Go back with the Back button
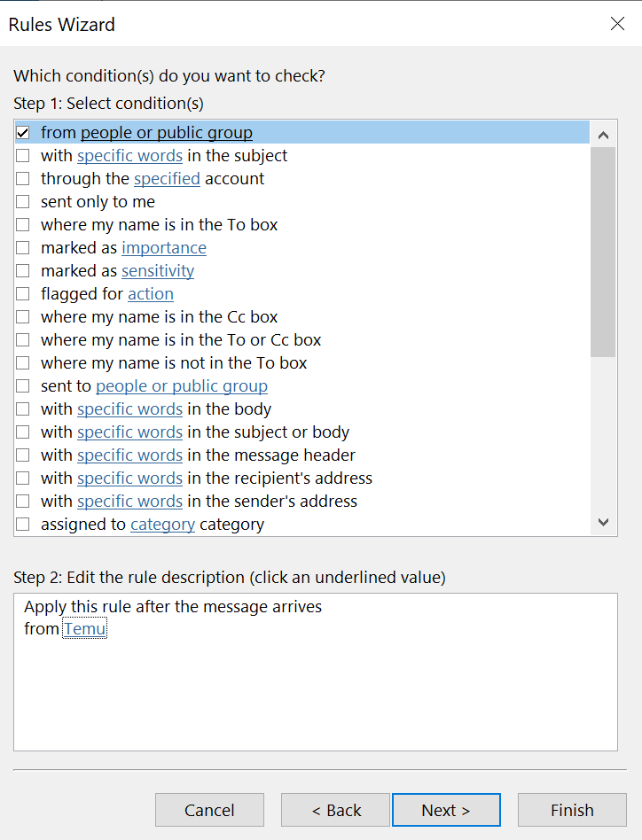Image resolution: width=642 pixels, height=840 pixels. (334, 809)
